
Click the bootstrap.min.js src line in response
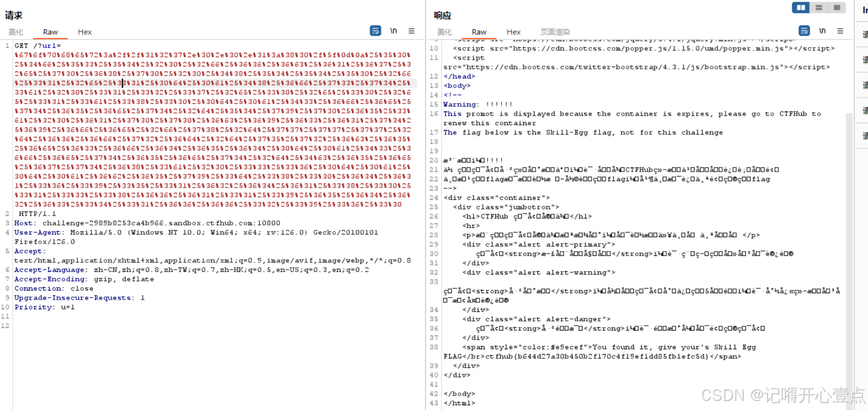point(637,67)
